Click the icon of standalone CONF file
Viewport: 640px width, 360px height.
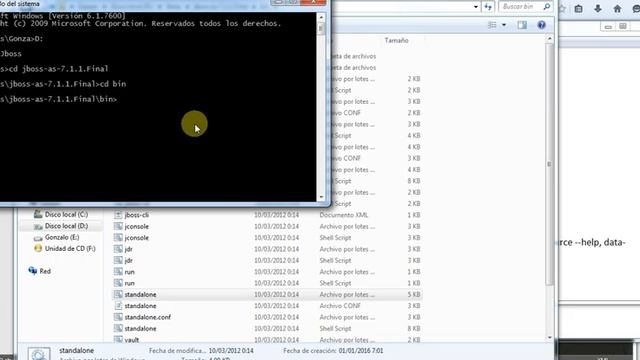click(118, 306)
